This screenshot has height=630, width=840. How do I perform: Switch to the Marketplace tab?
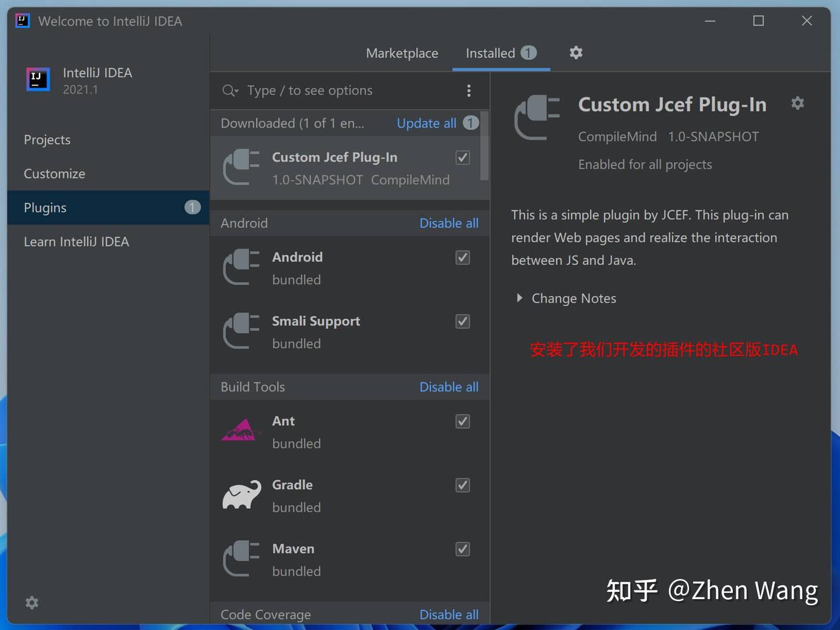tap(402, 53)
